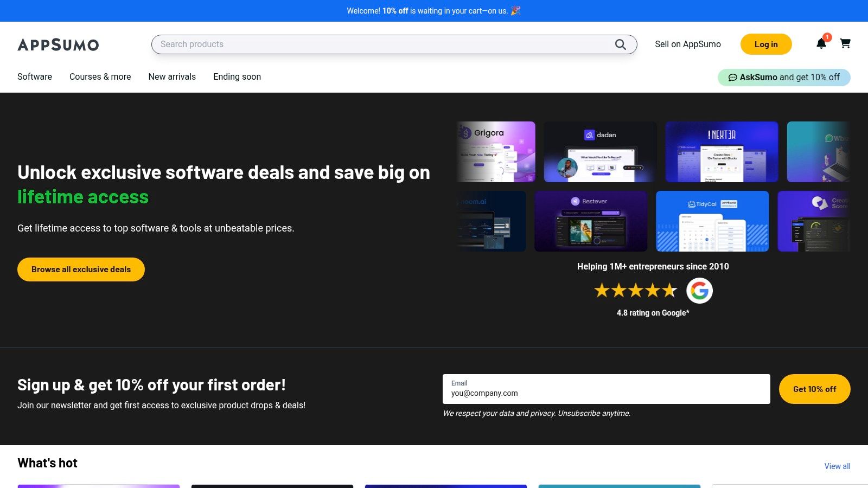Click AskSumo and get 10% off
868x488 pixels.
(784, 78)
